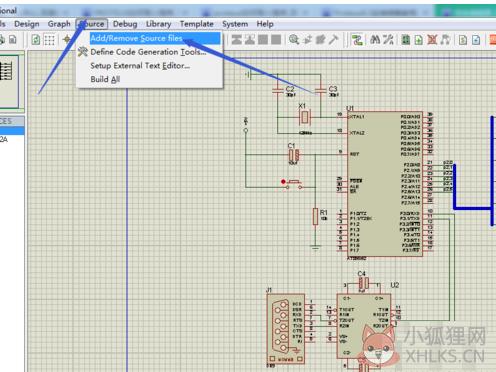
Task: Click the set origin crosshair icon
Action: (x=67, y=40)
